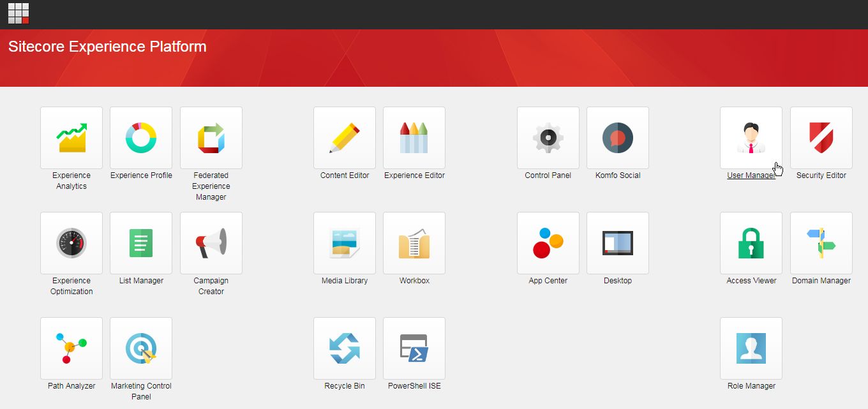Click the Experience Editor label
The width and height of the screenshot is (868, 409).
click(414, 175)
